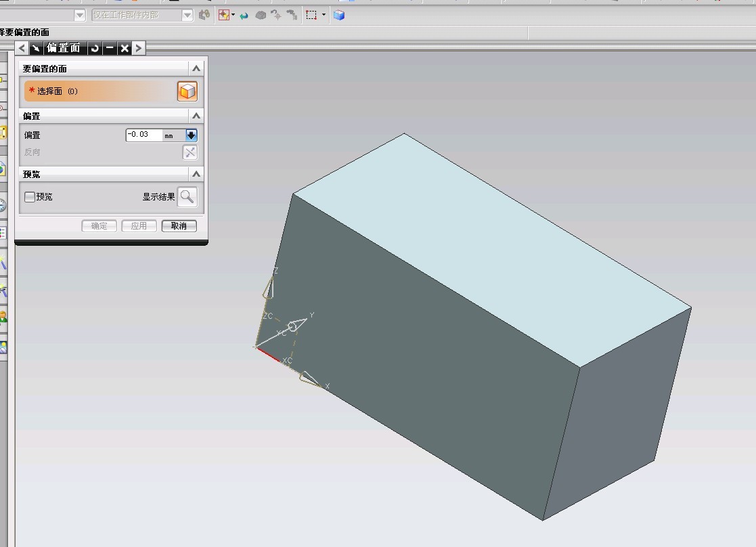Select the light blue top face

click(492, 251)
